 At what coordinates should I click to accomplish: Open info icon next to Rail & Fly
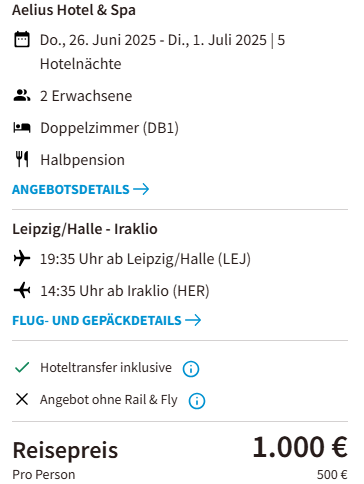pos(197,401)
